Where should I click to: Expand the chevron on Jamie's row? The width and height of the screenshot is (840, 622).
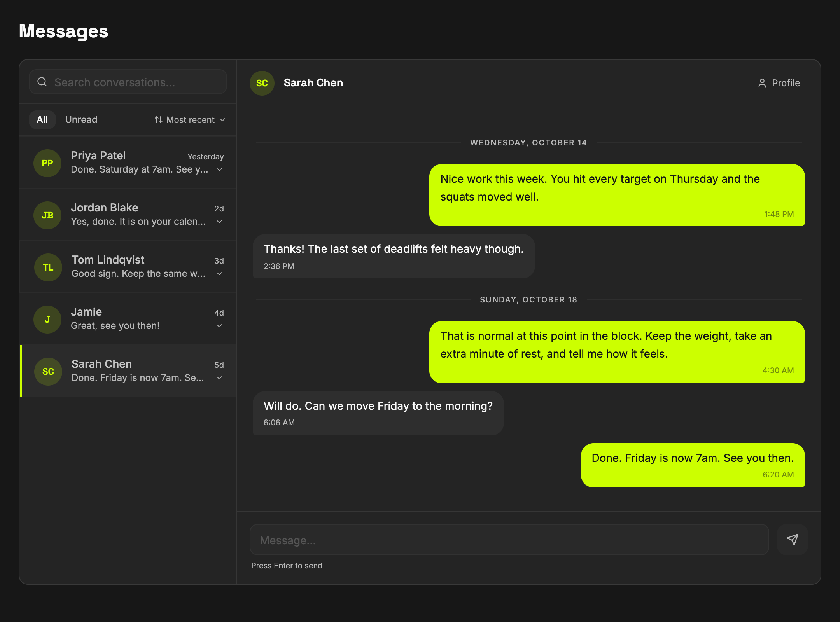(219, 326)
